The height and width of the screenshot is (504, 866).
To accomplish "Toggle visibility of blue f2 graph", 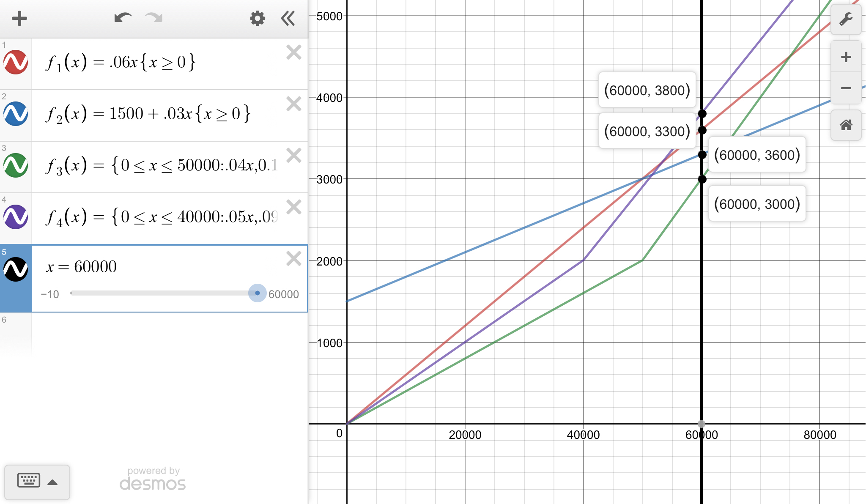I will click(x=16, y=114).
